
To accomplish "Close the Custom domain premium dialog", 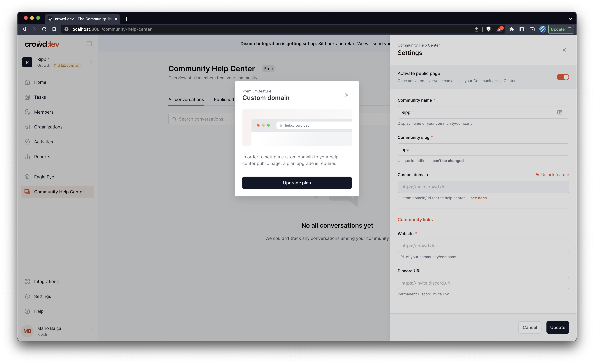I will pyautogui.click(x=346, y=95).
